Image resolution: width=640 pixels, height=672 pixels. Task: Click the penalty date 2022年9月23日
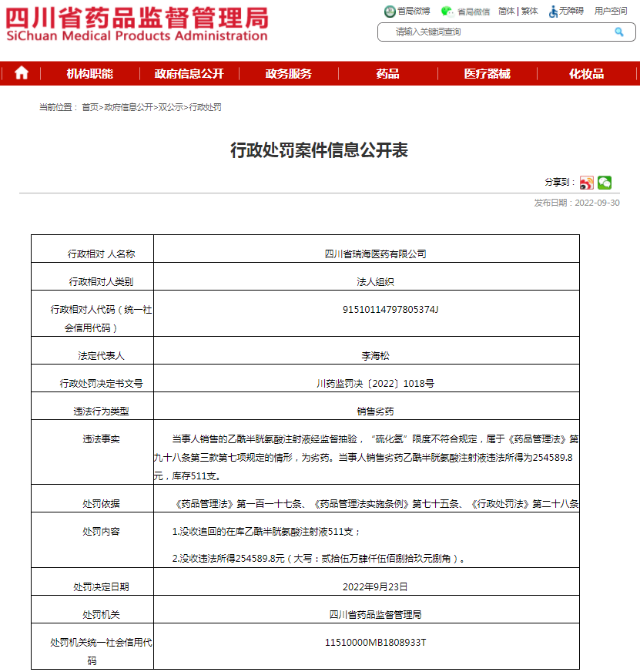(375, 586)
